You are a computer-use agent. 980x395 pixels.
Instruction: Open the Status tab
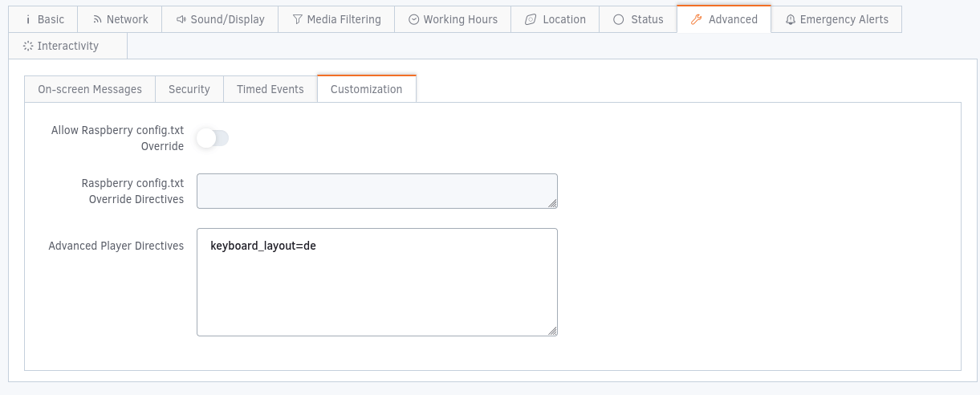pos(638,19)
